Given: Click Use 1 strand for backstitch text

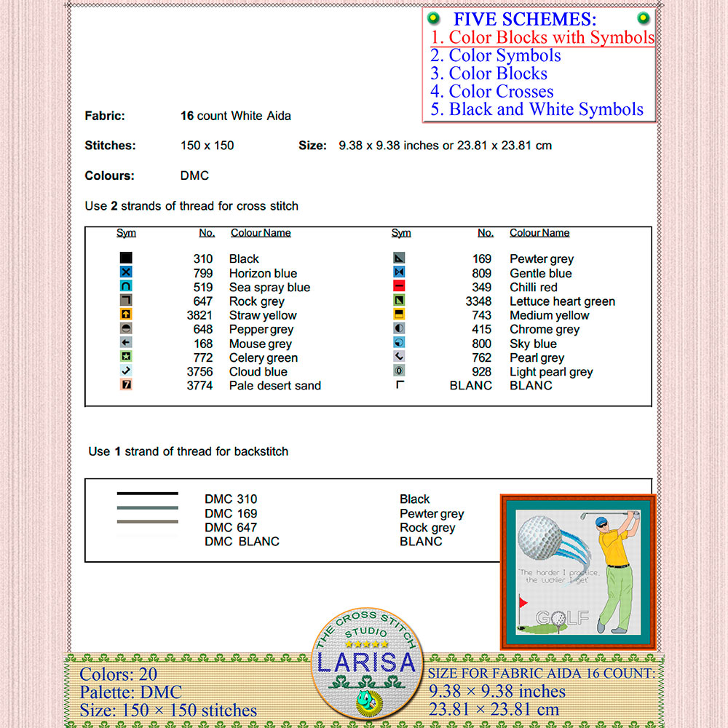Looking at the screenshot, I should click(x=188, y=452).
